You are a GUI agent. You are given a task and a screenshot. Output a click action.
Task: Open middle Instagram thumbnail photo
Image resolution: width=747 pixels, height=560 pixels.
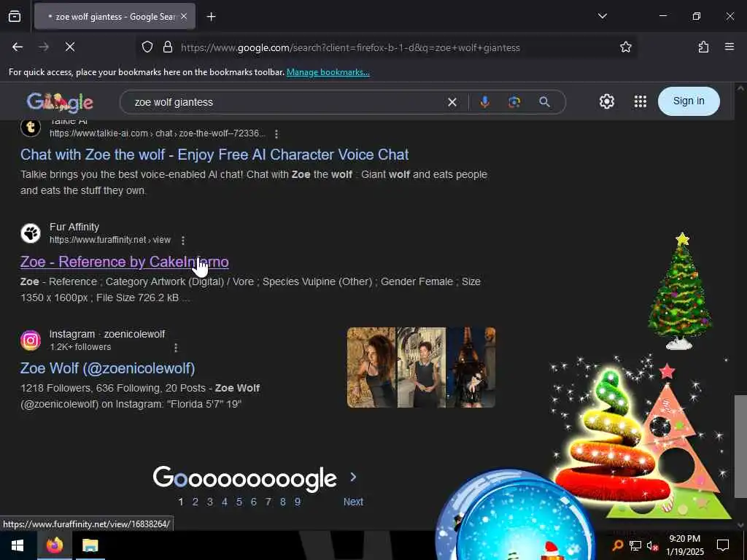[x=422, y=367]
